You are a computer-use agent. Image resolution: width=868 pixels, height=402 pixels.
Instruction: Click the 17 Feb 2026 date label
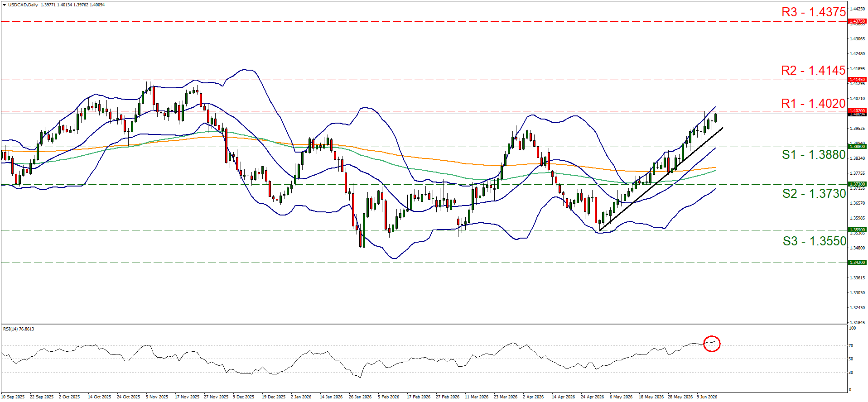[419, 397]
